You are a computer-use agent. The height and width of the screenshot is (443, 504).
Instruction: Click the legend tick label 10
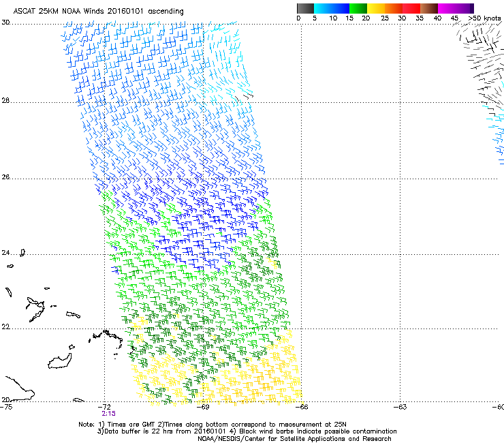pyautogui.click(x=333, y=18)
